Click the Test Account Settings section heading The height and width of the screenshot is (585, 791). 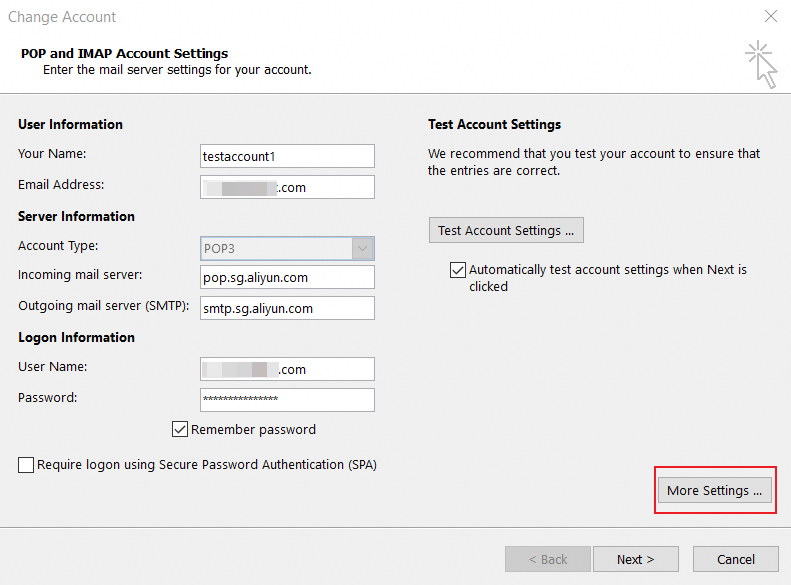pyautogui.click(x=494, y=125)
